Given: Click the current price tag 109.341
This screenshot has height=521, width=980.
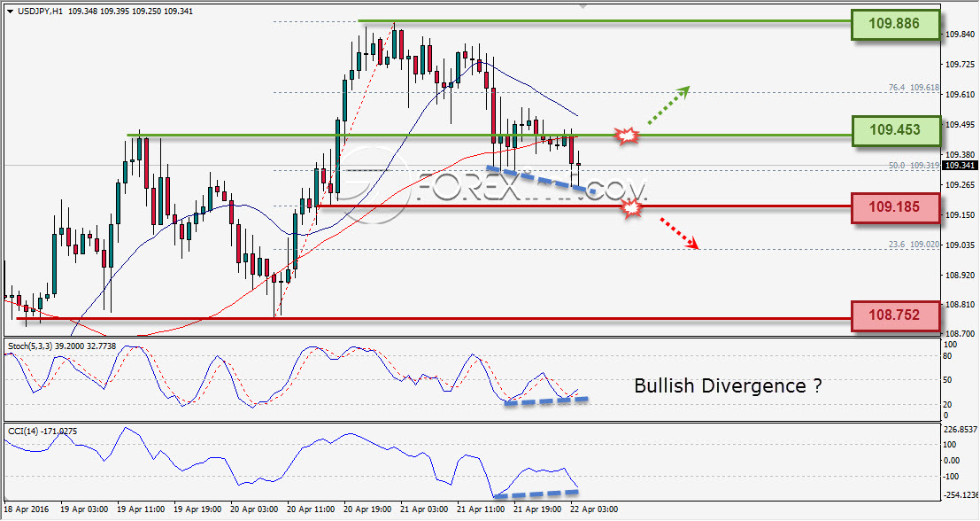Looking at the screenshot, I should pyautogui.click(x=958, y=165).
